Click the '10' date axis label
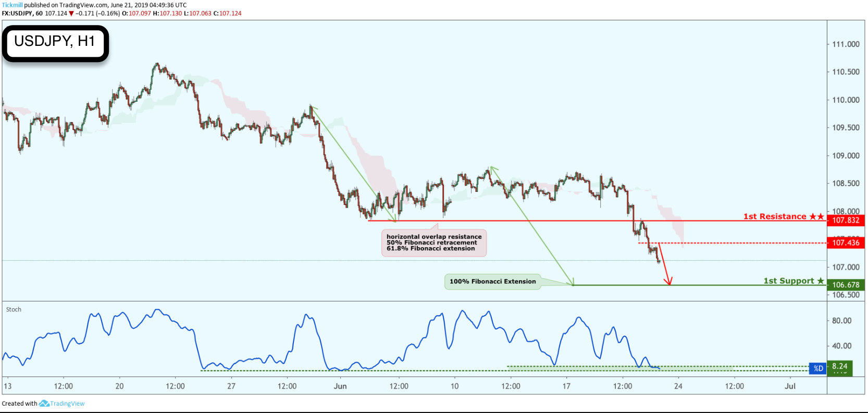The height and width of the screenshot is (413, 868). (x=454, y=386)
